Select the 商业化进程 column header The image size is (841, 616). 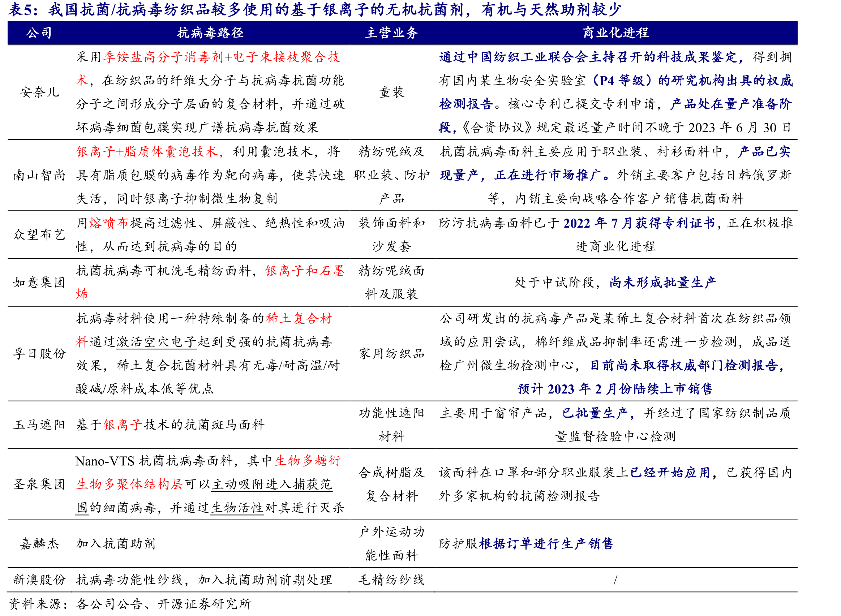point(616,33)
